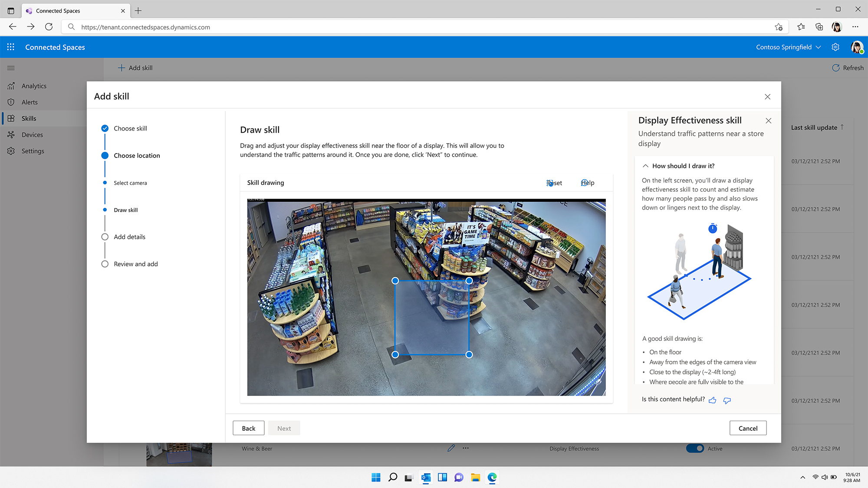
Task: Collapse the 'How should I draw it?' section
Action: (645, 166)
